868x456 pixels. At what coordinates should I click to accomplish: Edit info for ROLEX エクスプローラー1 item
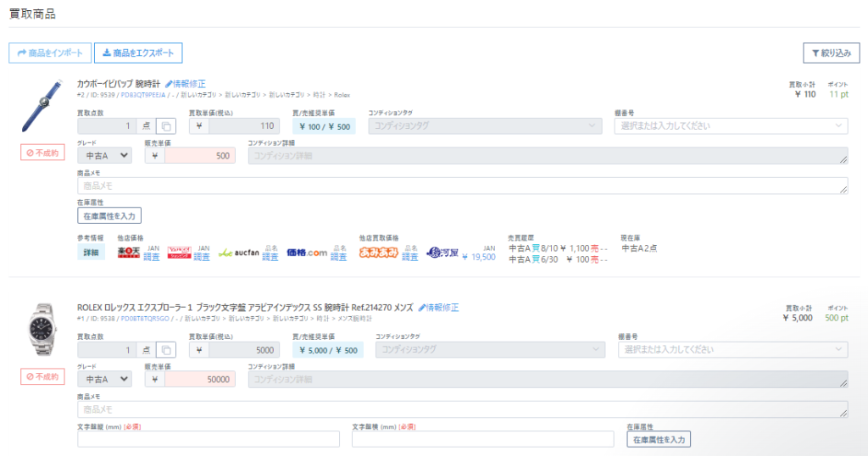[x=438, y=308]
